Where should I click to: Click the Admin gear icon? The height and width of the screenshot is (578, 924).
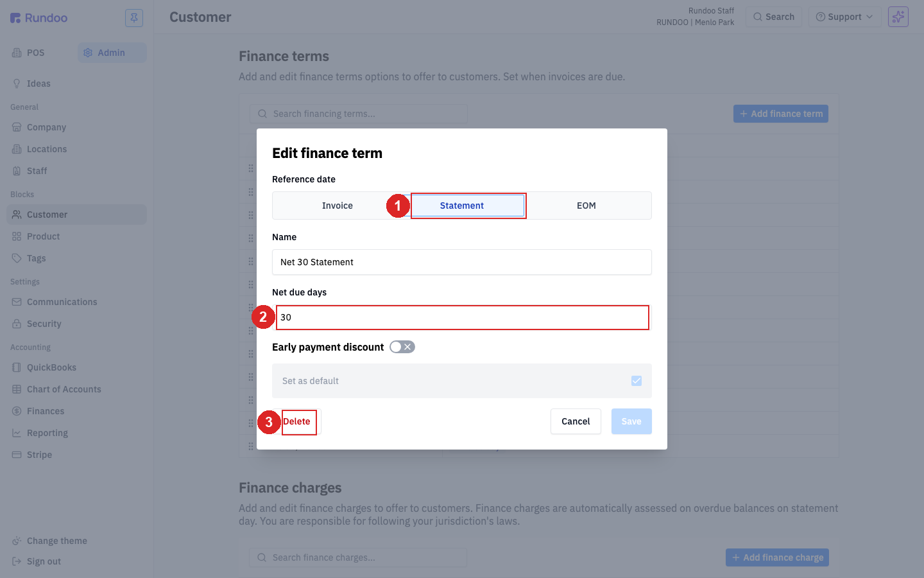[x=88, y=53]
